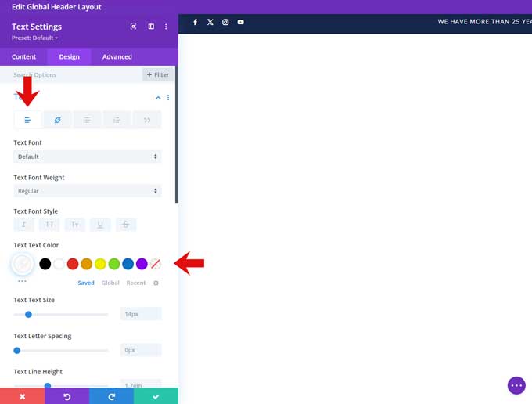This screenshot has height=404, width=532.
Task: Open the YouTube social icon
Action: point(240,22)
